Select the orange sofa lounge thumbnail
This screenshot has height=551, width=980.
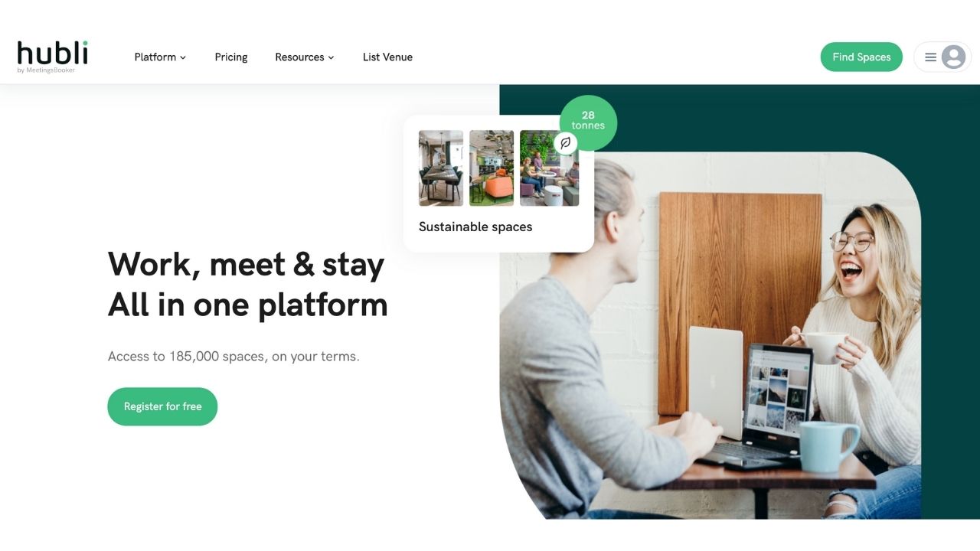coord(492,168)
